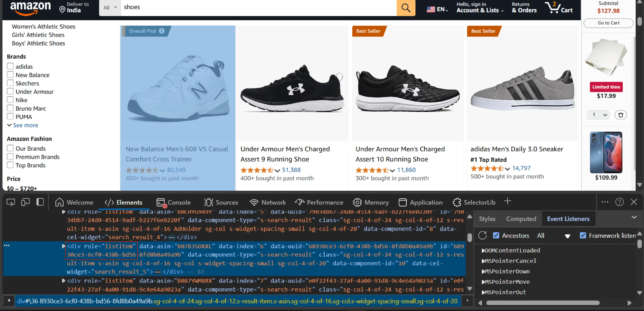Switch to the Styles pane tab
The image size is (644, 311).
pyautogui.click(x=487, y=219)
